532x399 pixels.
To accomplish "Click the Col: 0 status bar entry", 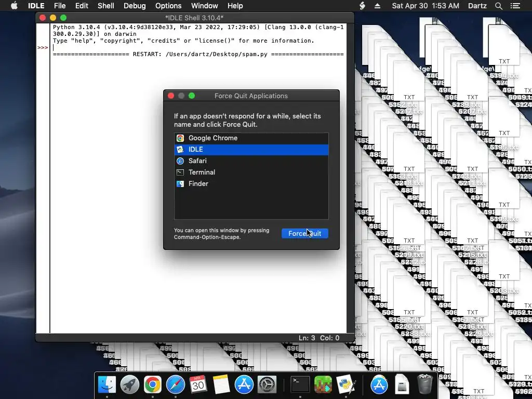I will coord(329,338).
